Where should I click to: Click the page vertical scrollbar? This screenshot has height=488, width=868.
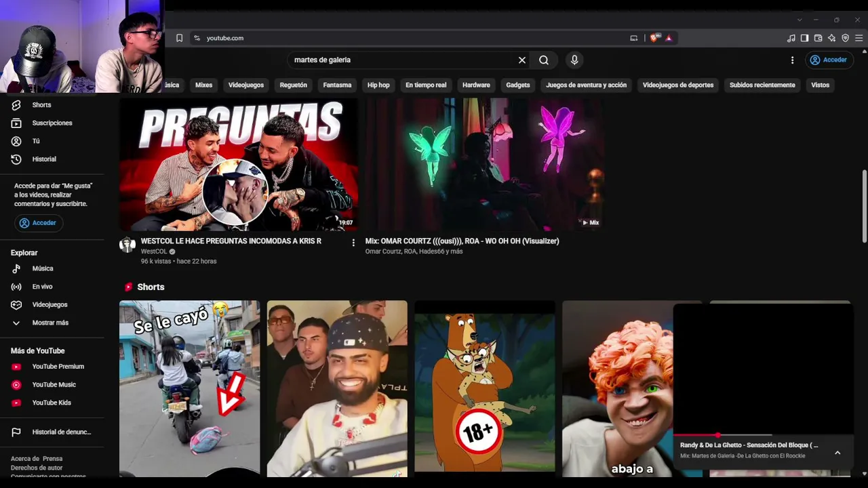pos(864,206)
